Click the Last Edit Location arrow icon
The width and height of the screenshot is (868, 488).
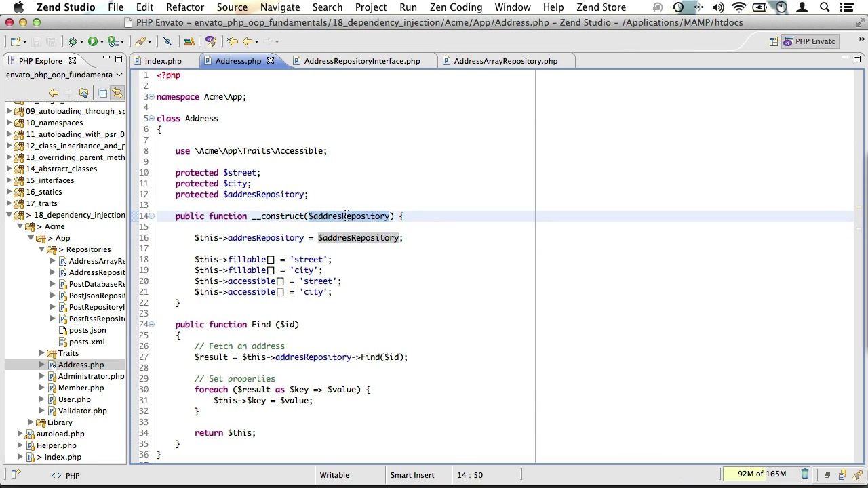pos(233,41)
